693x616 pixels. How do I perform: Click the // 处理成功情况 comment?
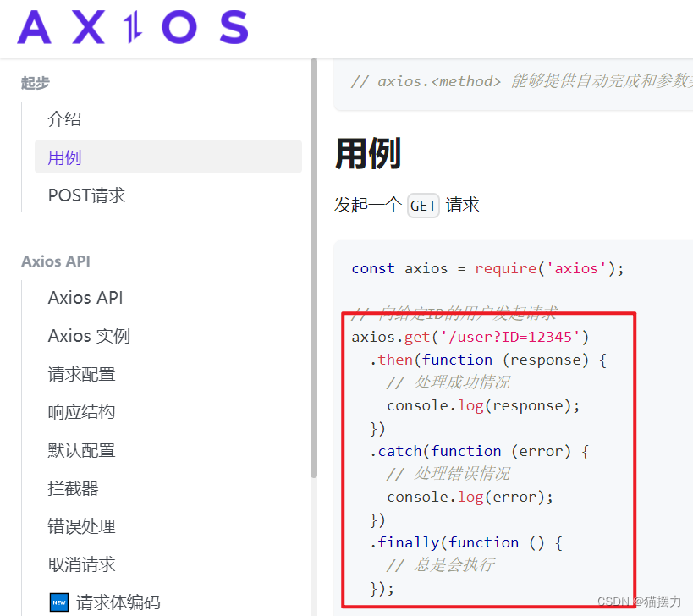pos(448,382)
